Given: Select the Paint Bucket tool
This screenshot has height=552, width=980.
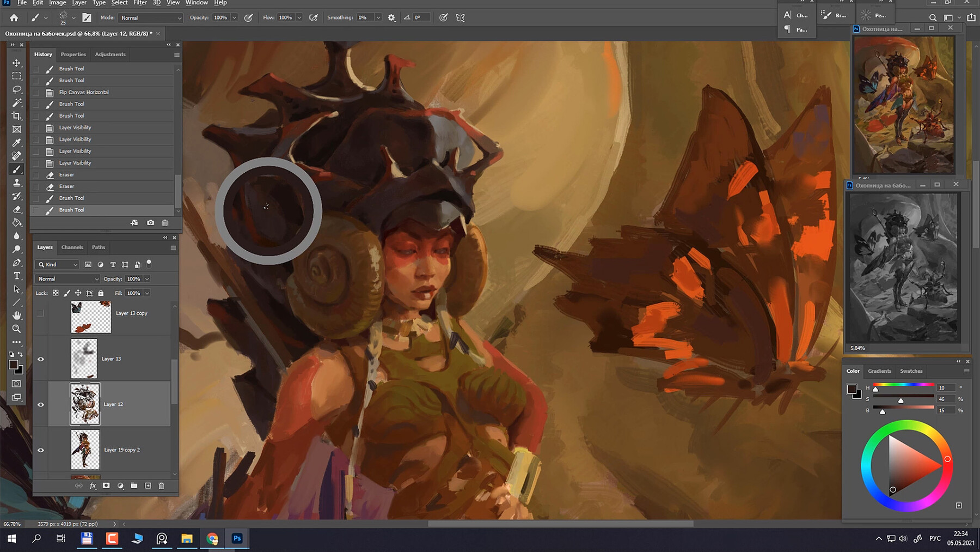Looking at the screenshot, I should coord(16,222).
